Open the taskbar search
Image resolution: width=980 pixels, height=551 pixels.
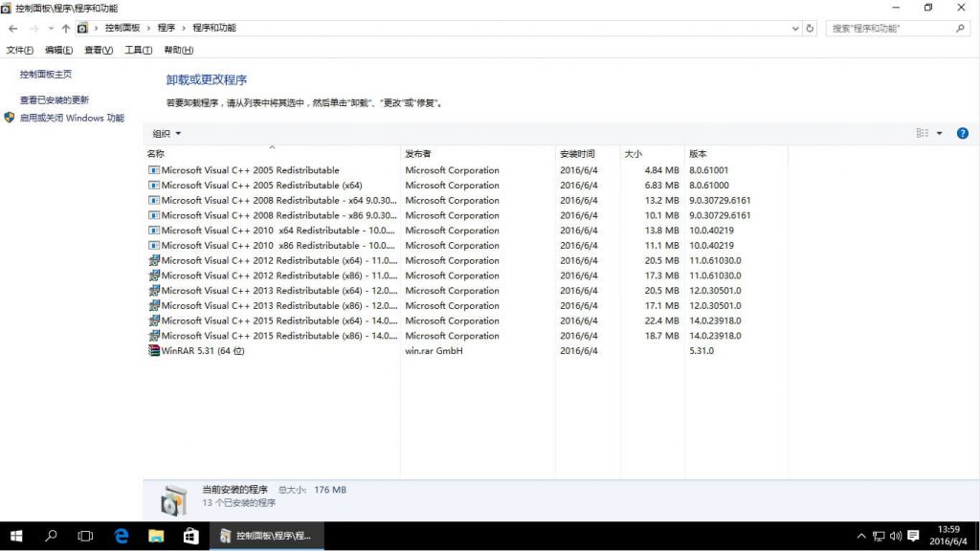coord(52,536)
